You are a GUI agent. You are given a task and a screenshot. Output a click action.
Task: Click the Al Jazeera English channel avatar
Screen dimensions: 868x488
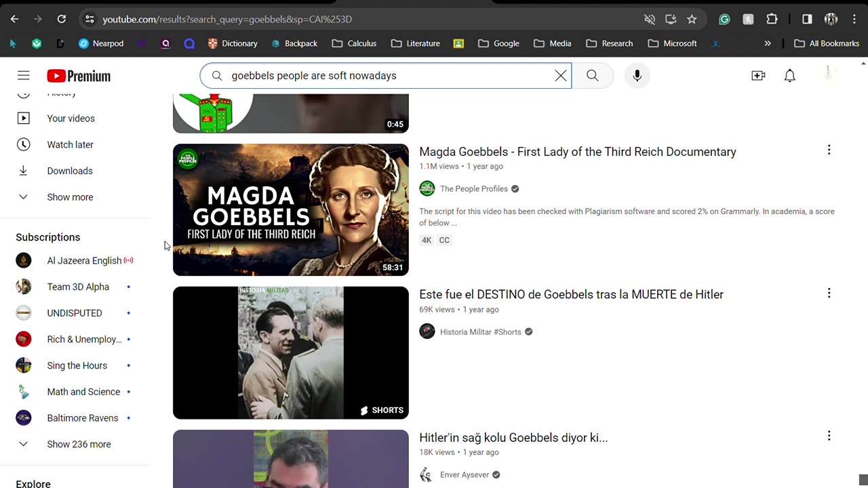pyautogui.click(x=24, y=261)
